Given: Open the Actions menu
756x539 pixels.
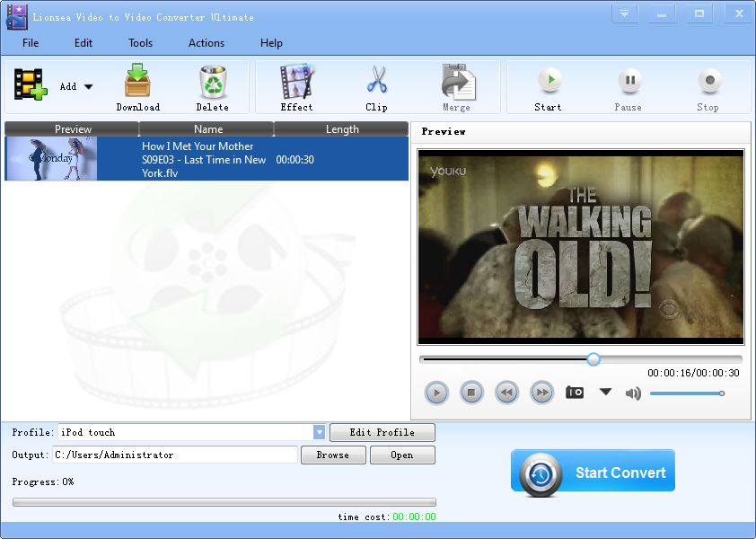Looking at the screenshot, I should (207, 43).
